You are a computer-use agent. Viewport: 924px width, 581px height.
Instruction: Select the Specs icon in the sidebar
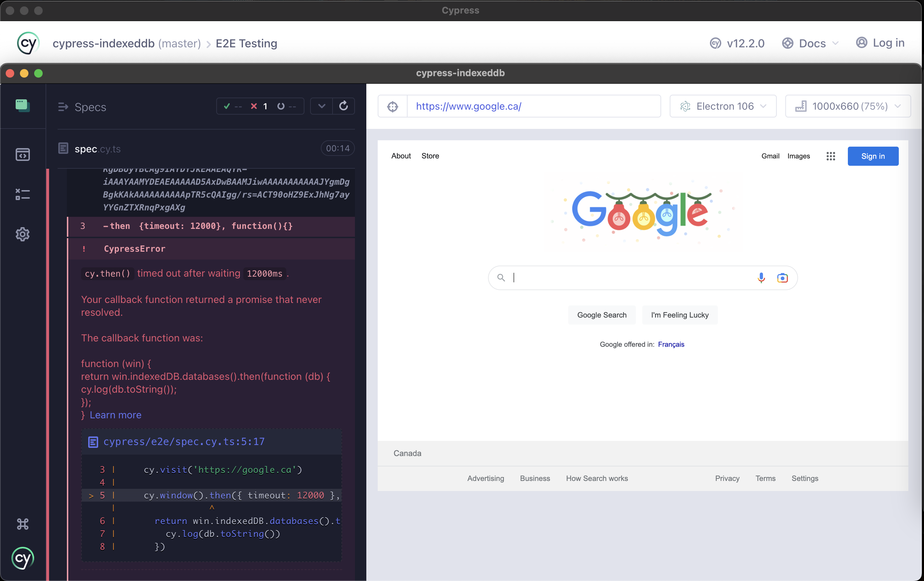[x=23, y=106]
